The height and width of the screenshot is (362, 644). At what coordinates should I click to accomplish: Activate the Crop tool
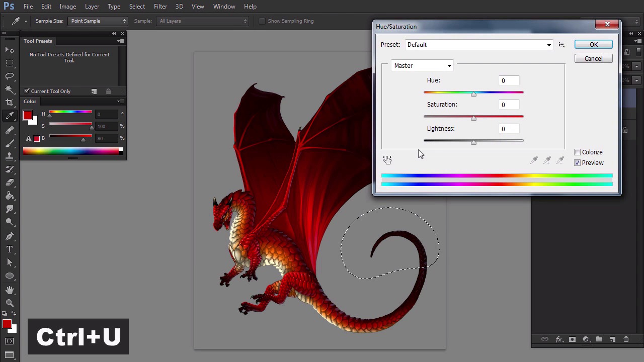(x=10, y=103)
